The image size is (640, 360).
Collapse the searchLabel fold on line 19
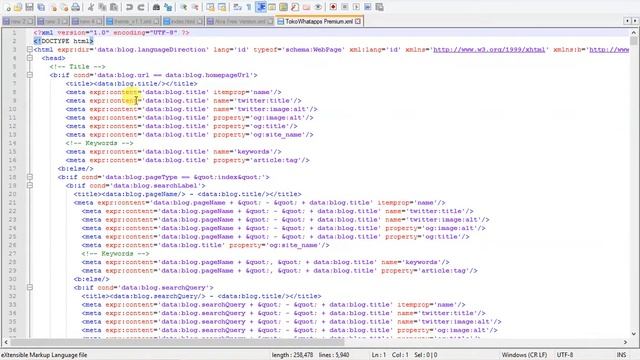pyautogui.click(x=29, y=185)
